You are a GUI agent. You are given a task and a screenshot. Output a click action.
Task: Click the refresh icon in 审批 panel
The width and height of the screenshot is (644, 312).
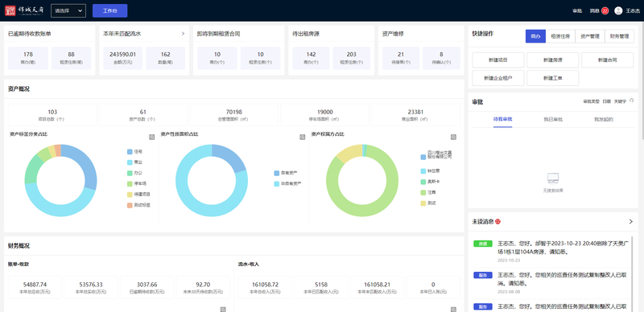[632, 101]
